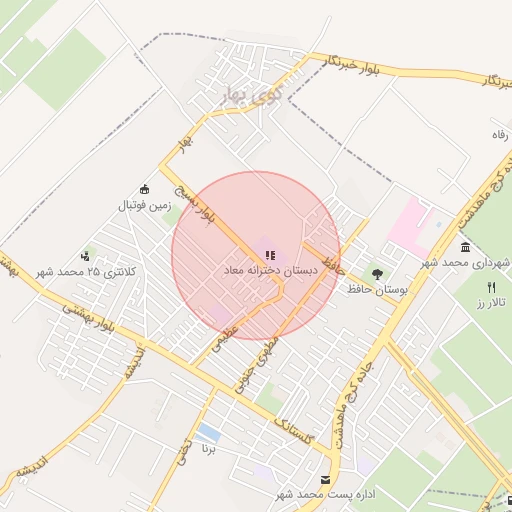Select the envelope post office icon
This screenshot has width=512, height=512.
pyautogui.click(x=325, y=480)
